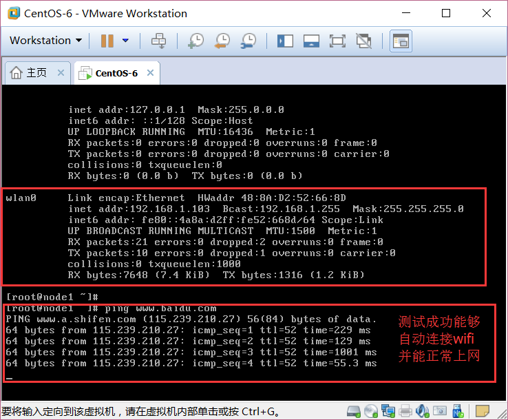Take a snapshot of this virtual machine
Screen dimensions: 508x420
tap(196, 41)
